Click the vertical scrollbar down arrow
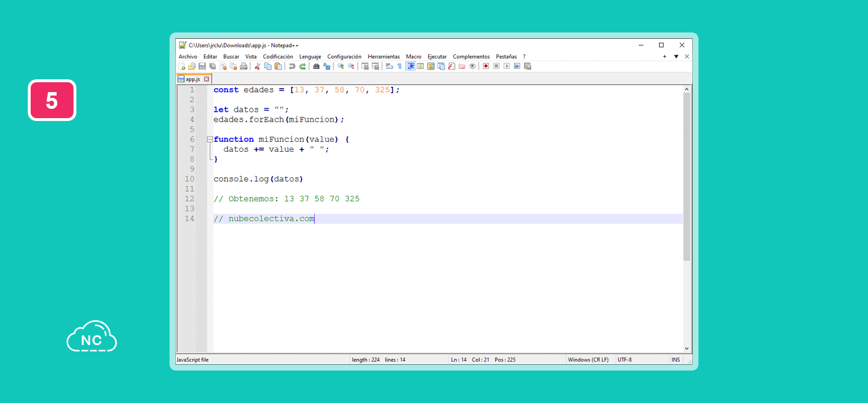Viewport: 868px width, 403px height. [x=687, y=349]
